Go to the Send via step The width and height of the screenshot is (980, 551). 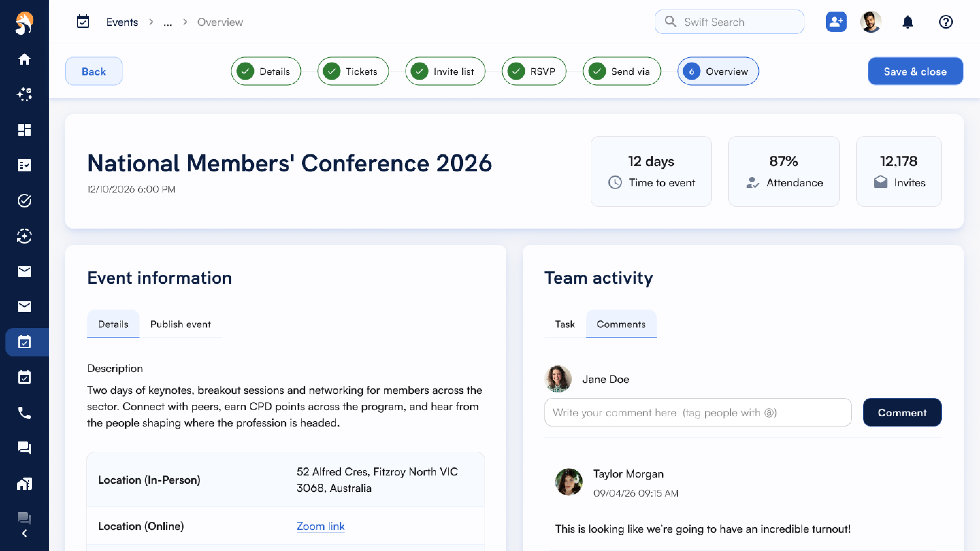[622, 71]
